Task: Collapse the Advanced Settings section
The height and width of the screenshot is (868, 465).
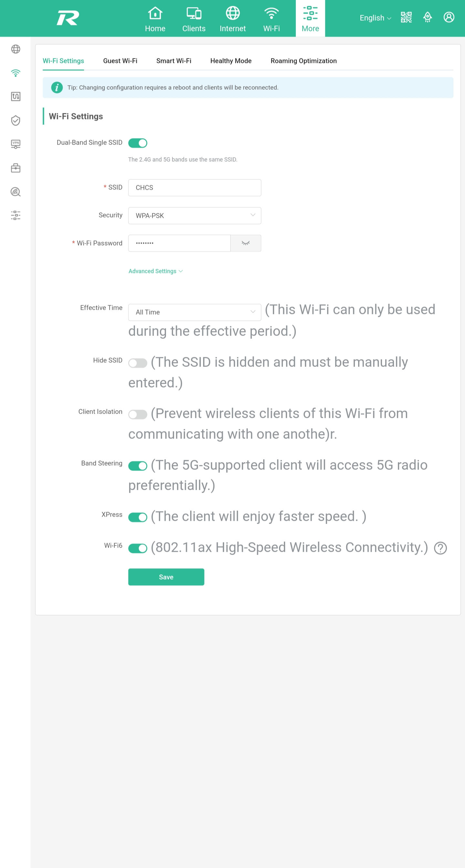Action: (x=155, y=271)
